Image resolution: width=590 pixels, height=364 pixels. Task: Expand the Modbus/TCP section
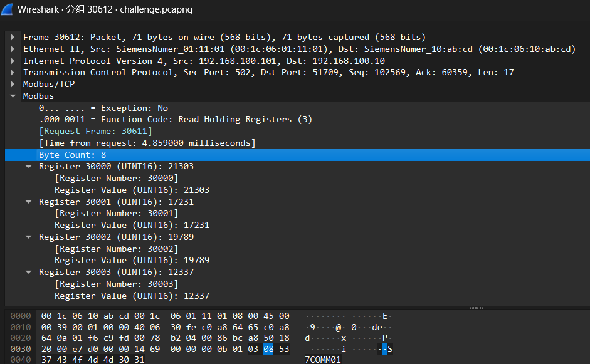tap(13, 85)
